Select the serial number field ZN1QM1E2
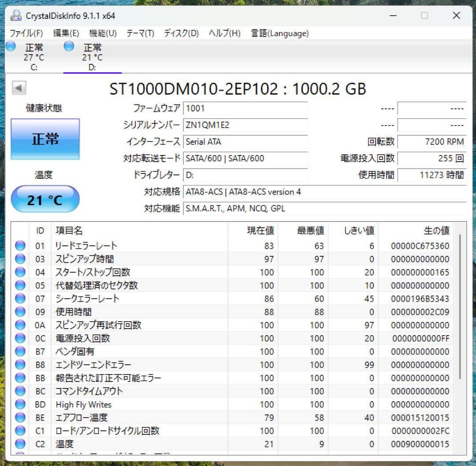476x466 pixels. 245,125
